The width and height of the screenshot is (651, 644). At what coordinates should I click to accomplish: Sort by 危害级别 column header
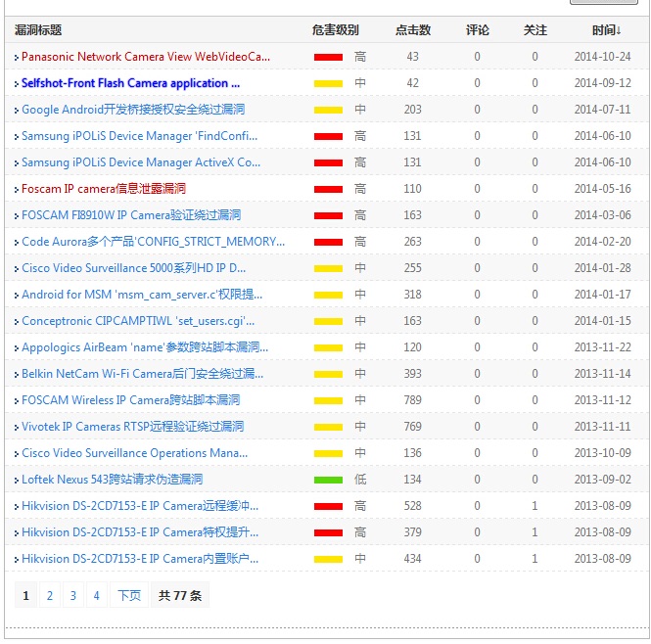click(336, 30)
